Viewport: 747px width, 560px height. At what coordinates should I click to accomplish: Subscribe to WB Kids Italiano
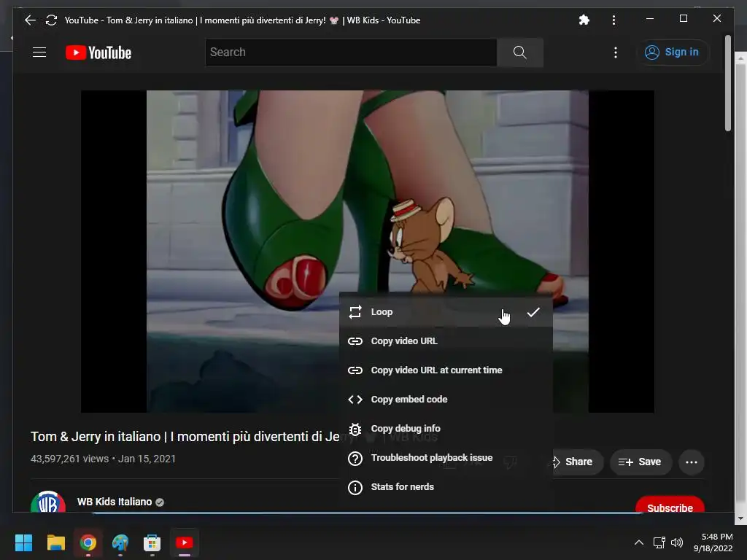(670, 506)
